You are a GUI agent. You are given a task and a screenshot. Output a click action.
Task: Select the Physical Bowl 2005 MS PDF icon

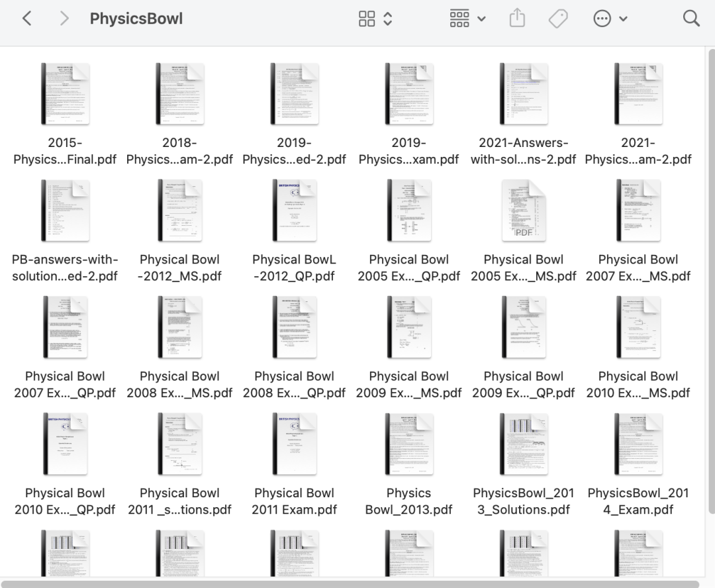tap(524, 211)
